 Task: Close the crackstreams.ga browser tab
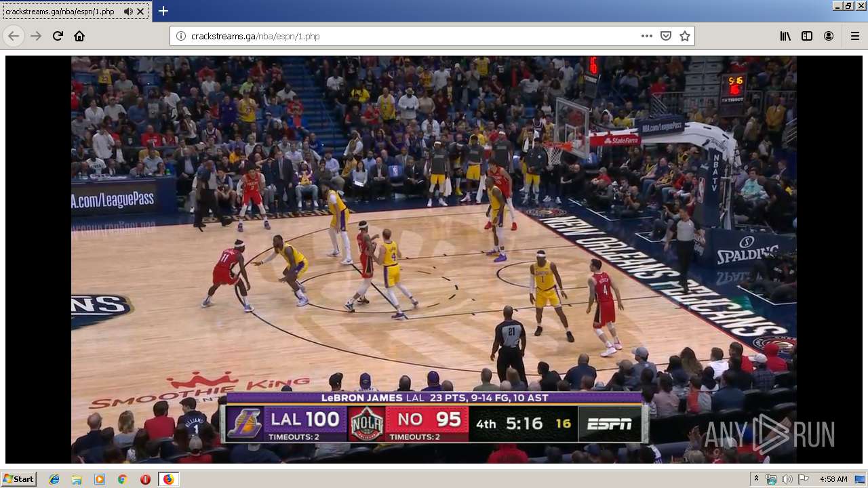click(140, 12)
